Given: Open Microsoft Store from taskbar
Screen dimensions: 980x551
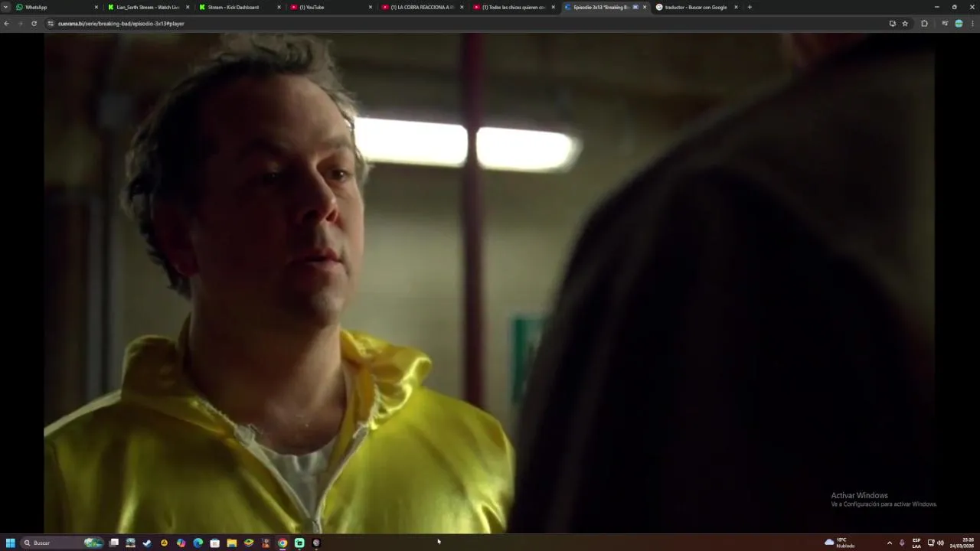Looking at the screenshot, I should (214, 543).
